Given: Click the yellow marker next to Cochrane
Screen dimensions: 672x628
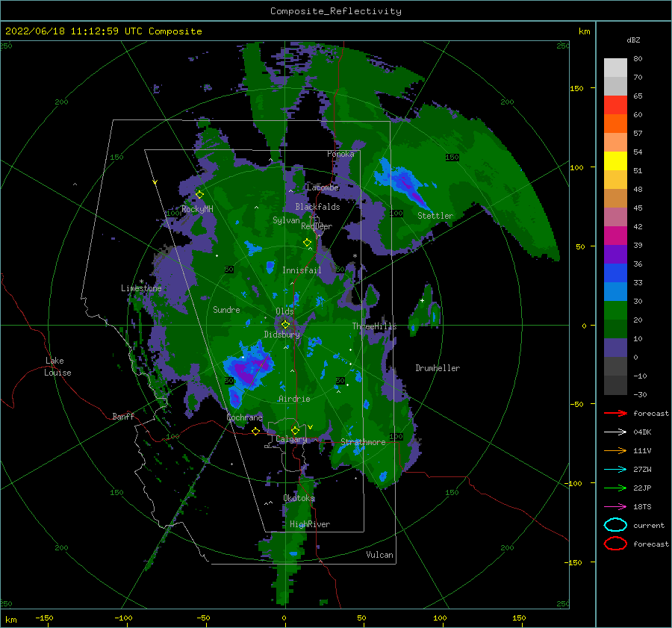Looking at the screenshot, I should coord(256,432).
